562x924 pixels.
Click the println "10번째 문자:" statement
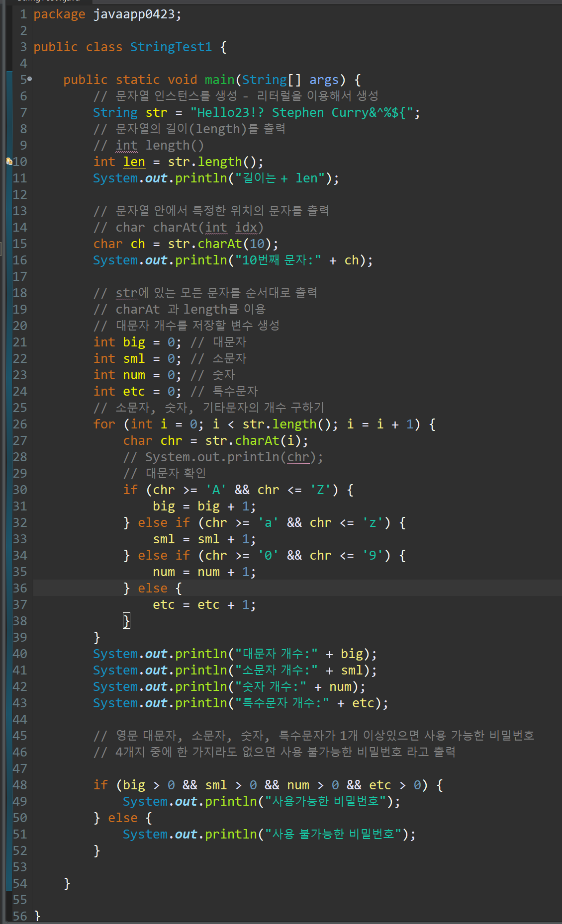pyautogui.click(x=233, y=260)
